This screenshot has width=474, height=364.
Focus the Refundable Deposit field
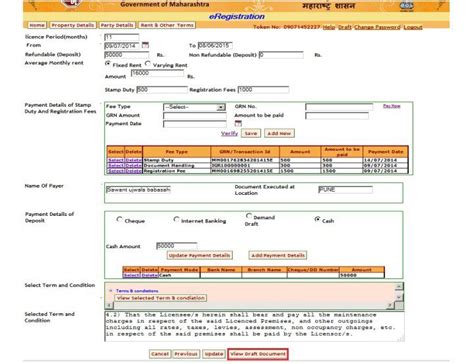[x=127, y=55]
